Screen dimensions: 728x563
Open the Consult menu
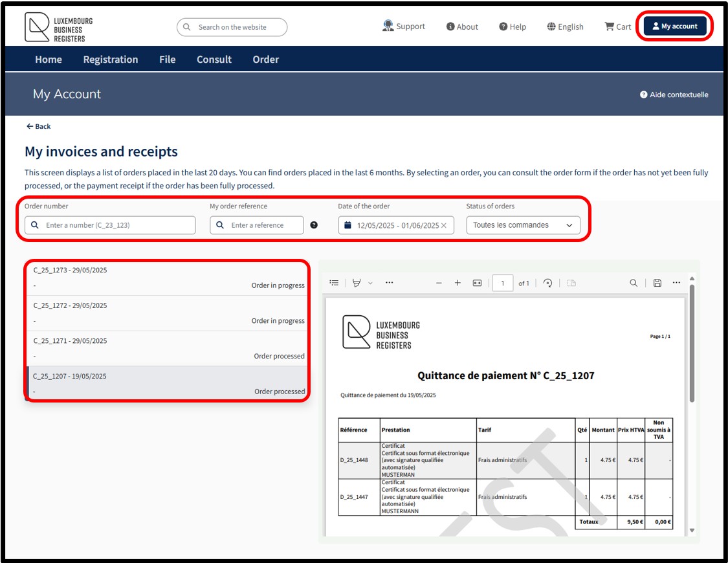[214, 60]
